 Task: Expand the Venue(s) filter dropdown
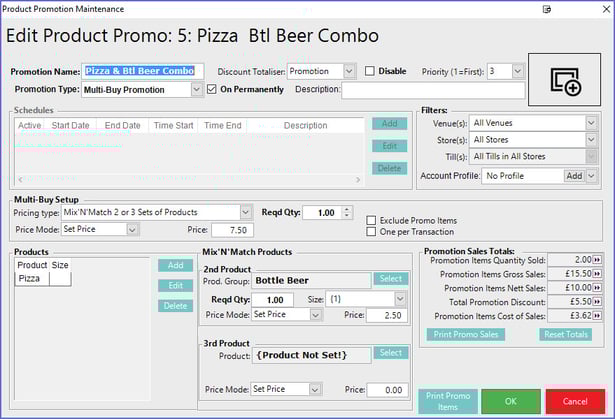tap(590, 123)
